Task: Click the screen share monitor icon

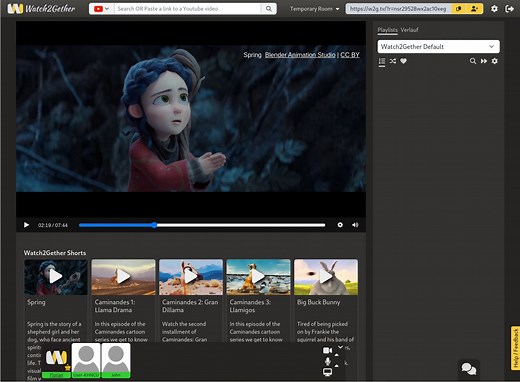Action: tap(328, 372)
